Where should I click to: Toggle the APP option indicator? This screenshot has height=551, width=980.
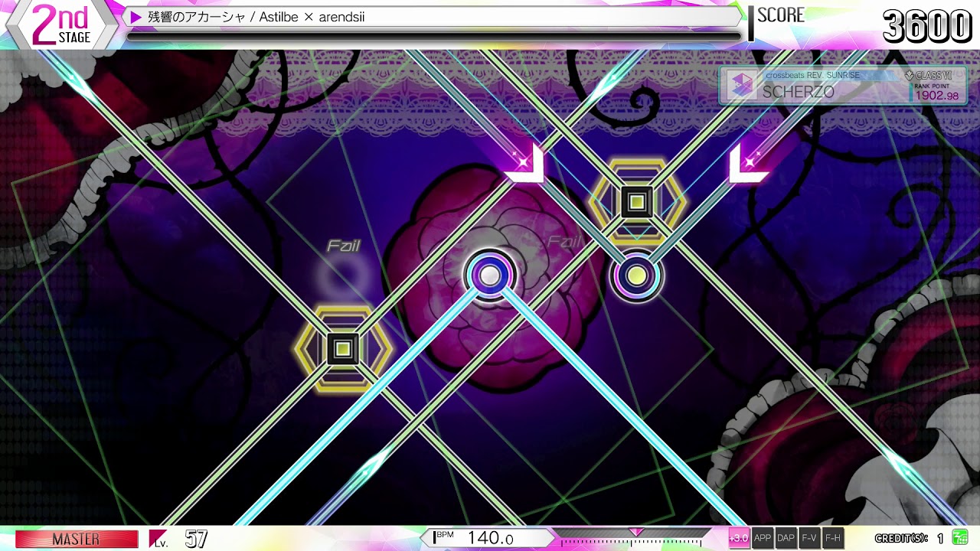[x=763, y=538]
